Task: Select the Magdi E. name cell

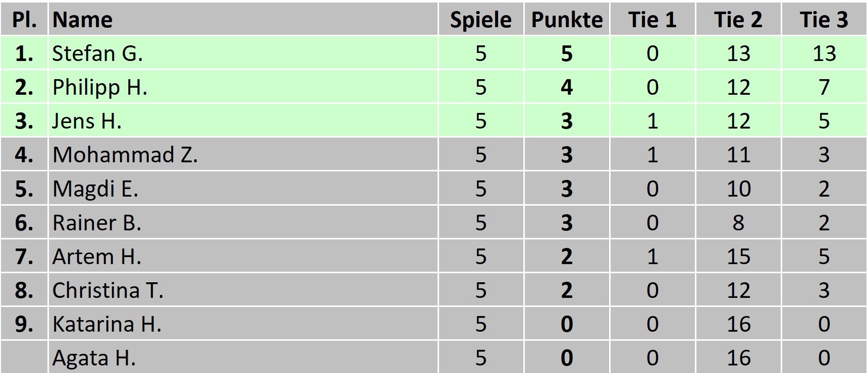Action: [95, 189]
